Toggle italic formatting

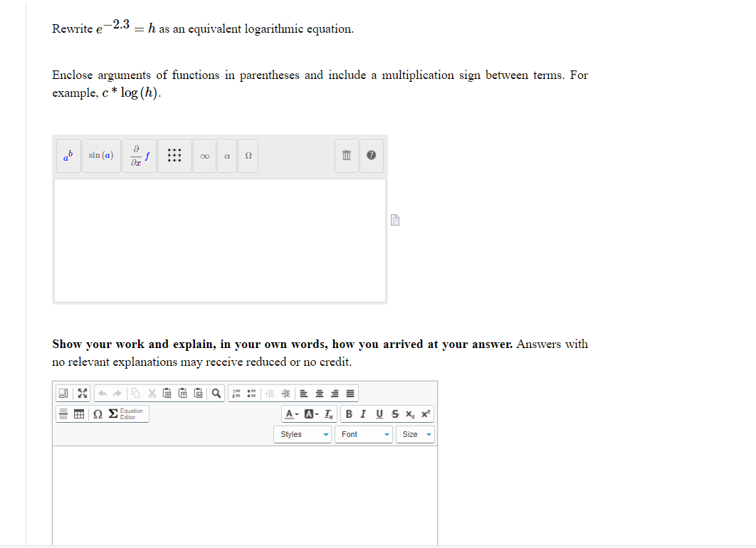click(x=363, y=413)
